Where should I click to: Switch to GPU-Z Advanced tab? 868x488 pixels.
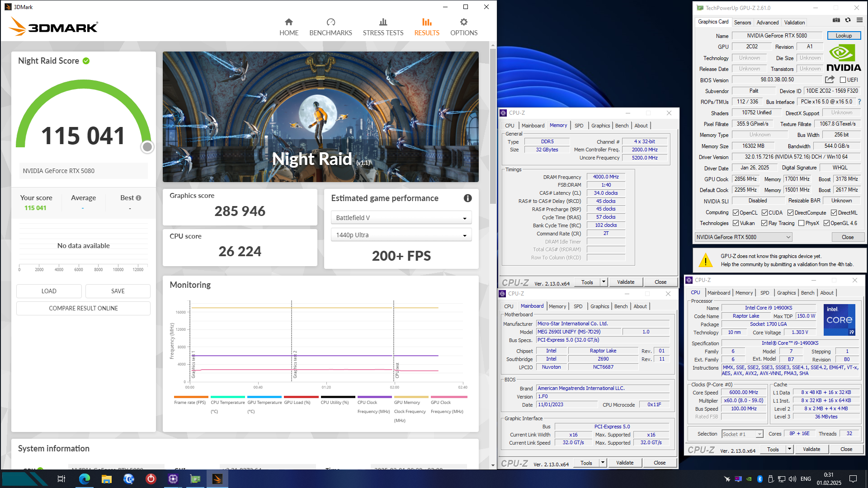[768, 23]
